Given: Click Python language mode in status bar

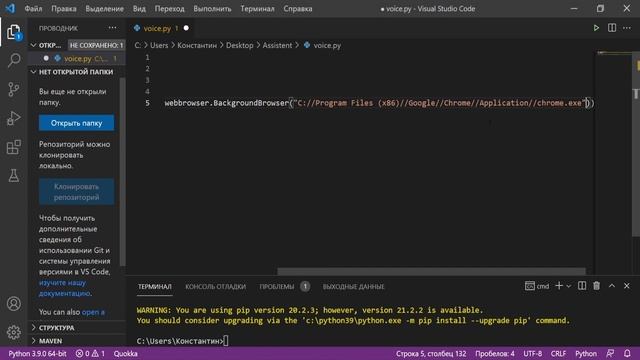Looking at the screenshot, I should [586, 353].
